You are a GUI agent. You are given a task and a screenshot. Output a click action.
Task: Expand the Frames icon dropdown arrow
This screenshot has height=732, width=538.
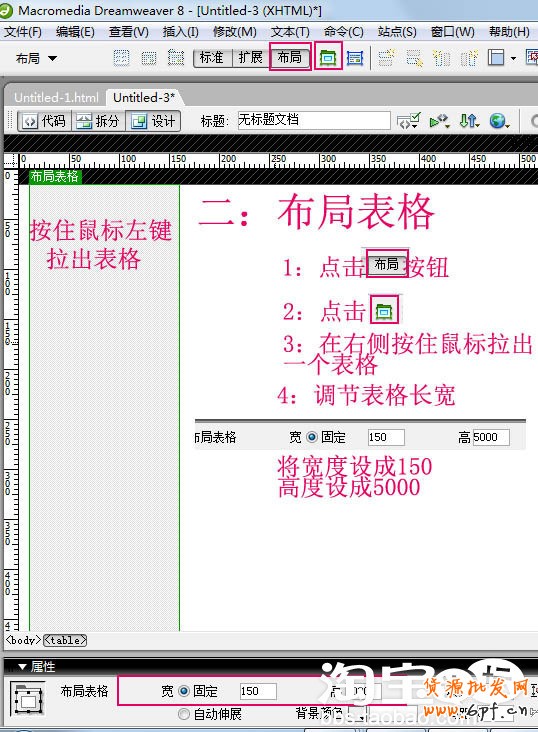pyautogui.click(x=513, y=58)
